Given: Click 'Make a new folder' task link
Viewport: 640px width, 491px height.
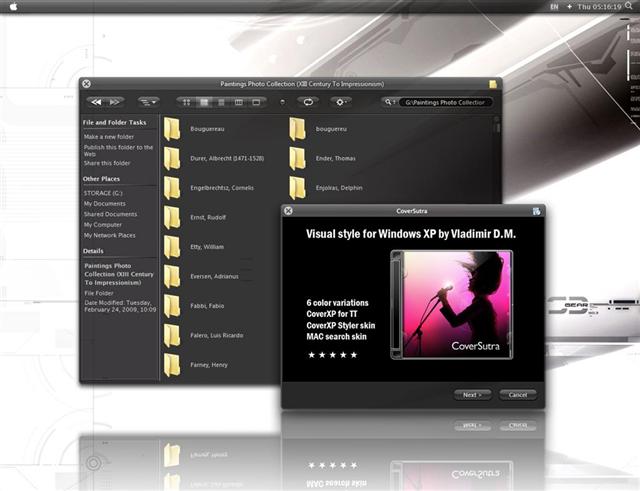Looking at the screenshot, I should click(108, 136).
